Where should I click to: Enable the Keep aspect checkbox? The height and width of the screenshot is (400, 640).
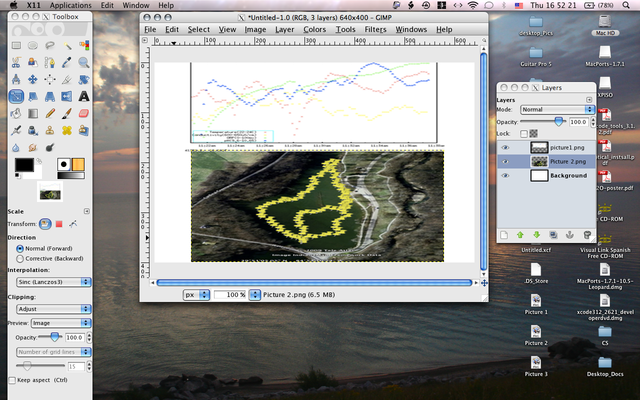pos(13,380)
